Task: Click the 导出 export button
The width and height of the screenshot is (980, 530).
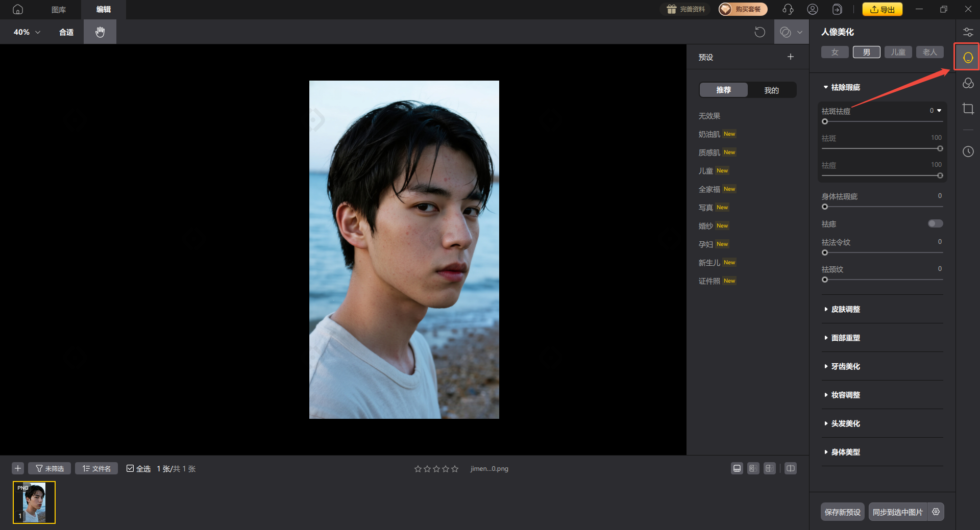Action: pos(882,9)
